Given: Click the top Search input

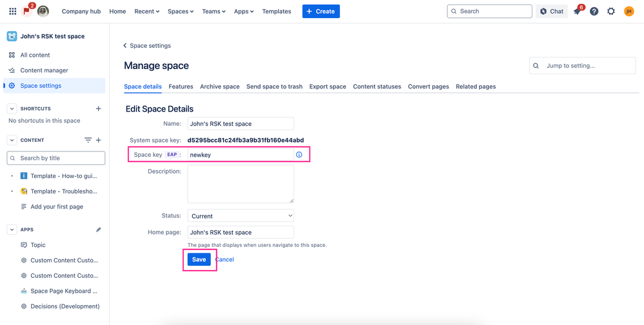Looking at the screenshot, I should pyautogui.click(x=490, y=12).
